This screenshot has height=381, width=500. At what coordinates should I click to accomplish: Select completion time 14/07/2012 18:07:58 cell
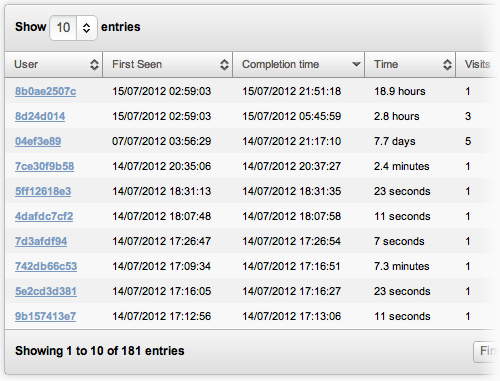[292, 216]
